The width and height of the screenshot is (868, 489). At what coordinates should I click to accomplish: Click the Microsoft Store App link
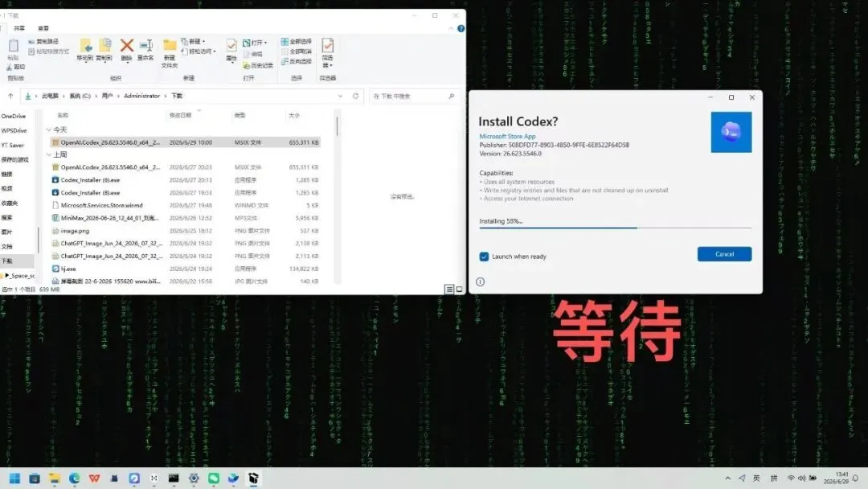coord(507,136)
